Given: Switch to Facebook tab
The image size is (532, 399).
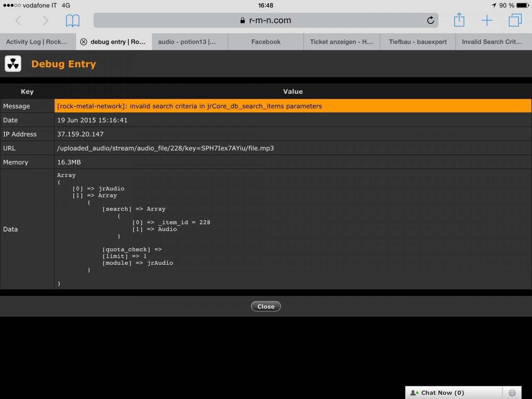Looking at the screenshot, I should [266, 42].
